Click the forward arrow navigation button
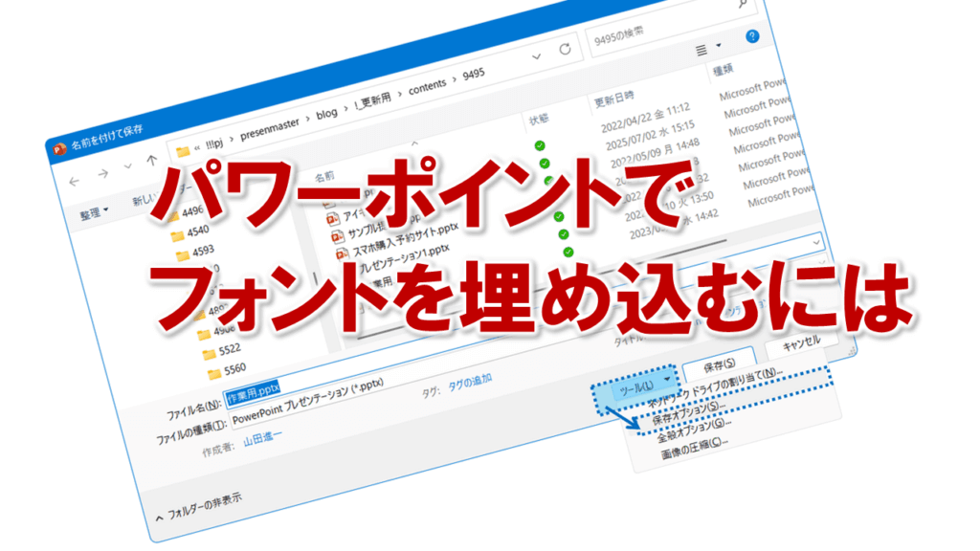The height and width of the screenshot is (551, 980). [102, 173]
